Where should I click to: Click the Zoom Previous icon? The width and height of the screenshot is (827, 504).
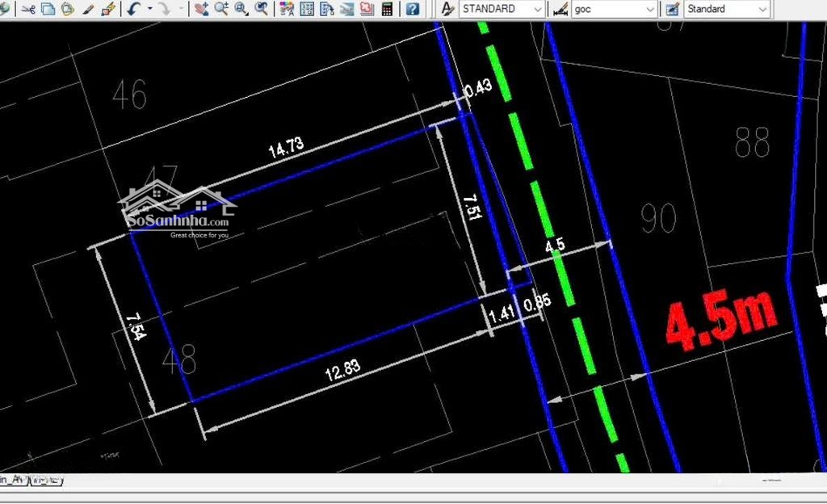[261, 9]
